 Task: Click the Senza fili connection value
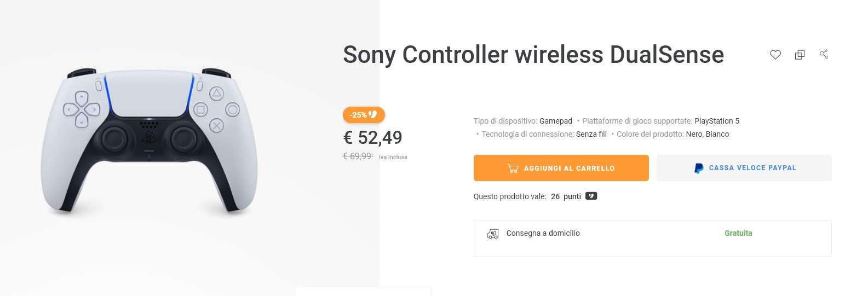(x=591, y=134)
